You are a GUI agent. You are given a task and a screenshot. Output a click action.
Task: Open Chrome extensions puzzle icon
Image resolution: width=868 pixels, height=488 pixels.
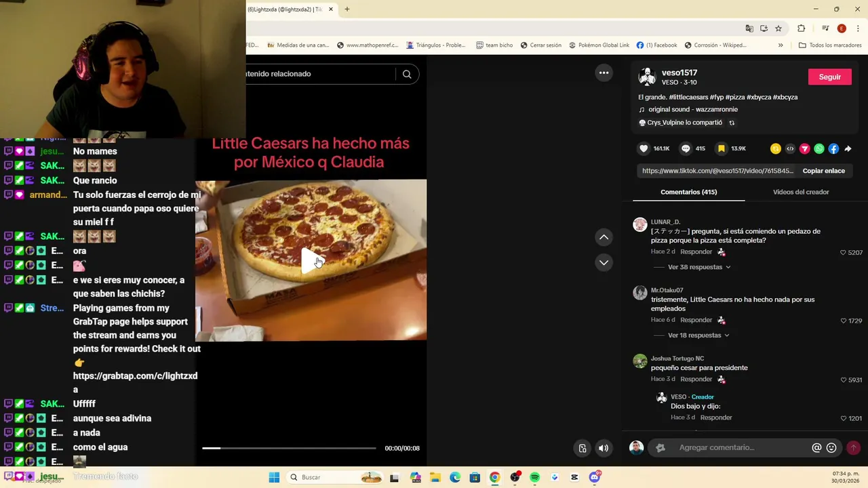(x=801, y=28)
